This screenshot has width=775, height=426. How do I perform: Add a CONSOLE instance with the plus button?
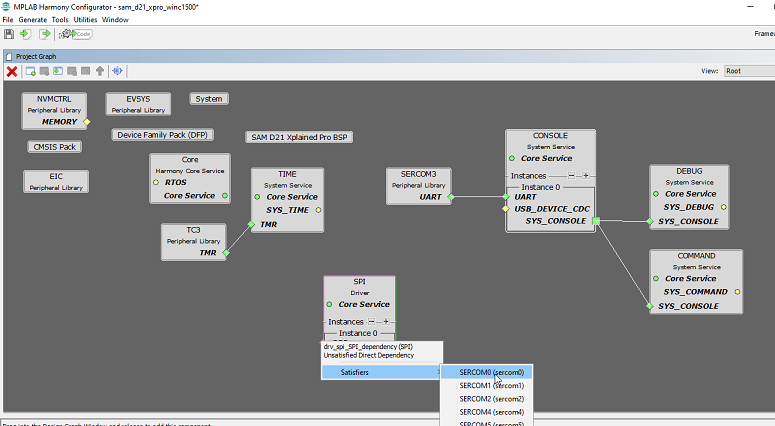tap(586, 175)
